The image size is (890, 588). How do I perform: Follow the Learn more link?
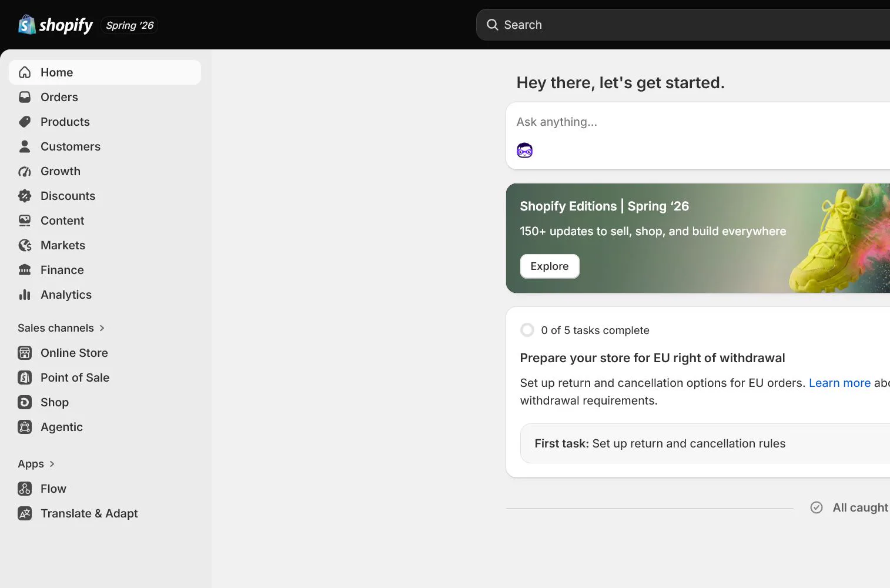[839, 383]
